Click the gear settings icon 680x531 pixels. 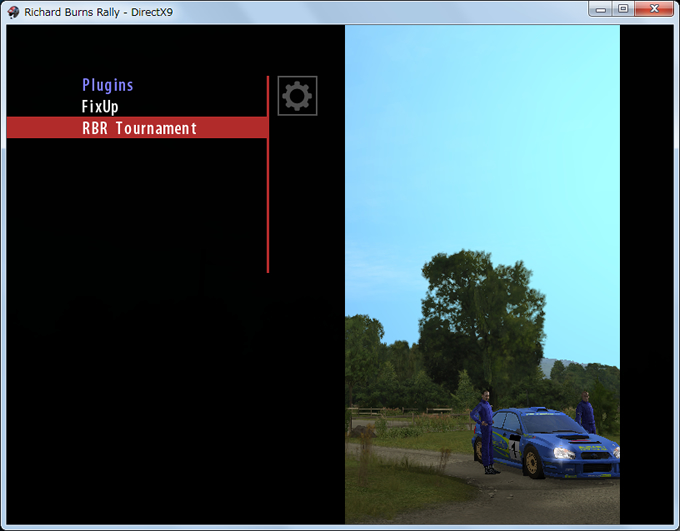(297, 96)
